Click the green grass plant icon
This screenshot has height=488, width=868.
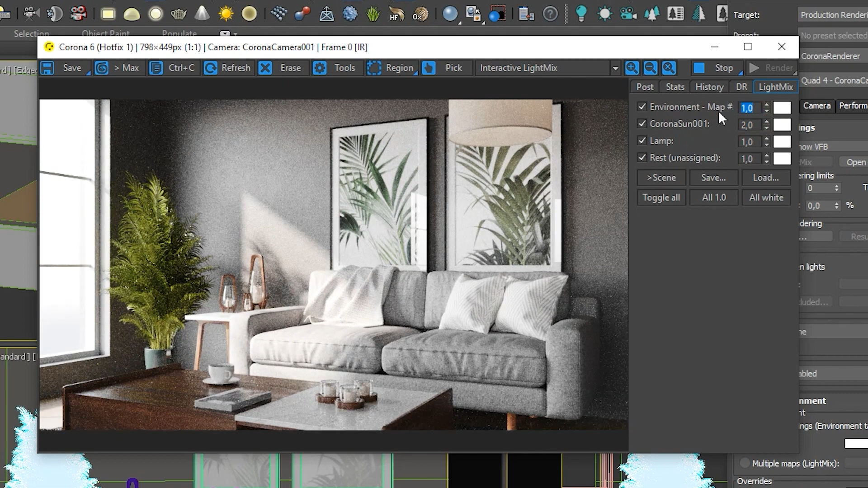point(373,14)
